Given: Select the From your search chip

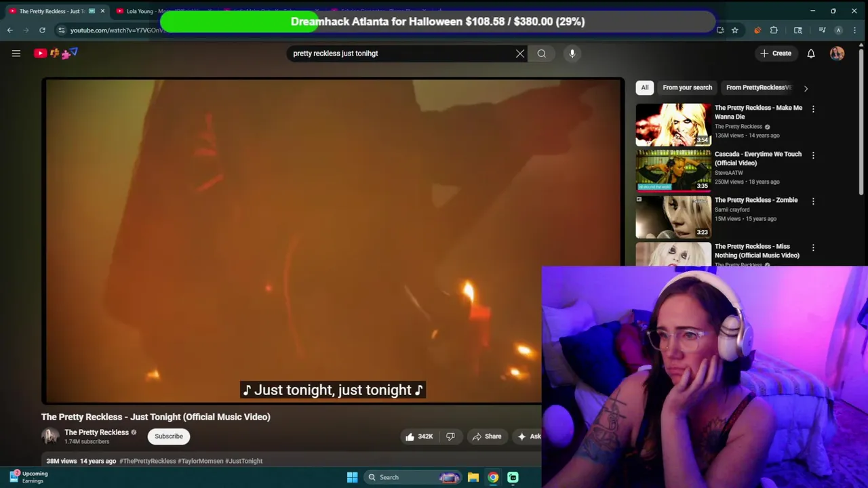Looking at the screenshot, I should (x=687, y=87).
